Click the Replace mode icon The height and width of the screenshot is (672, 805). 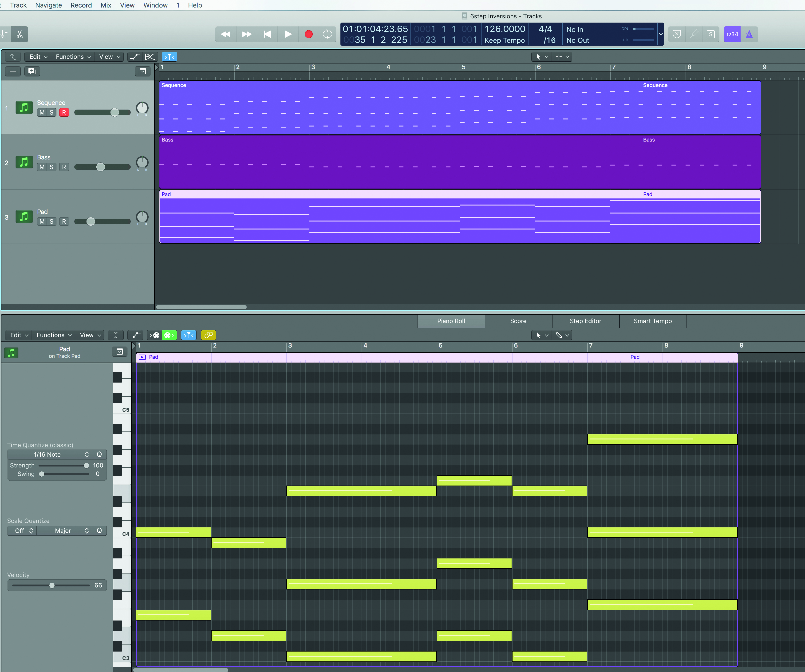677,34
